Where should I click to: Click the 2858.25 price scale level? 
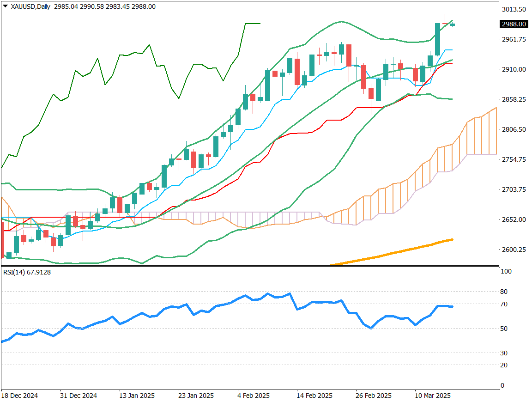[515, 99]
